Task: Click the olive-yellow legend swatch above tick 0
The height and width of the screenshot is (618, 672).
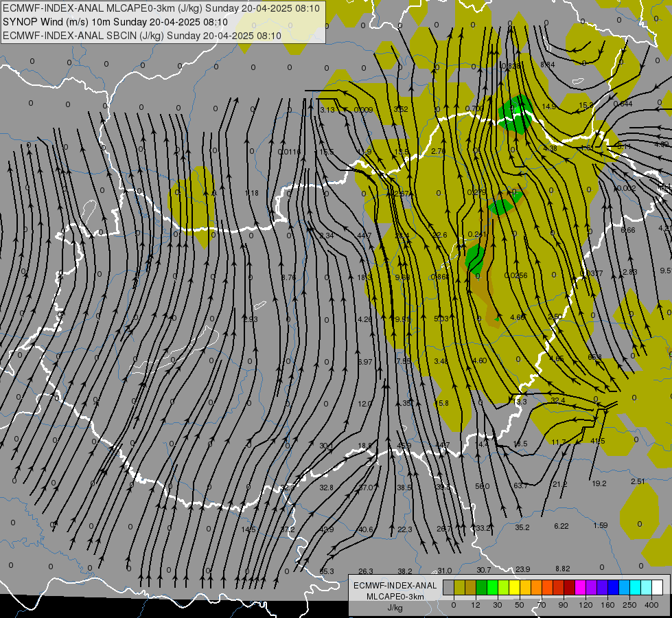Action: [459, 588]
